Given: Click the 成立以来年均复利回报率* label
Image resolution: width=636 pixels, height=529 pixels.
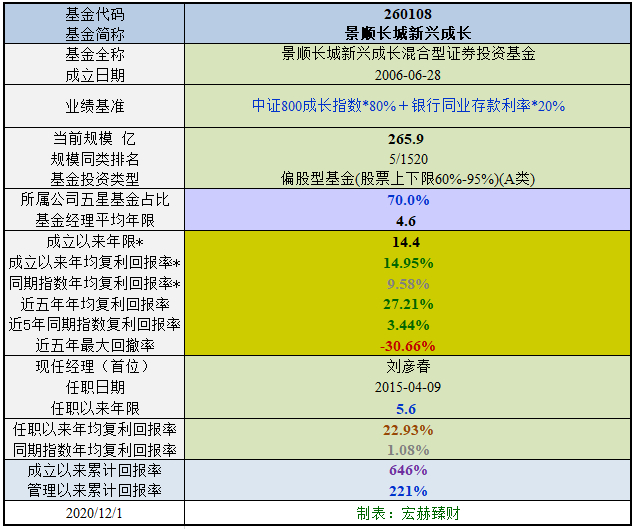Looking at the screenshot, I should point(95,262).
